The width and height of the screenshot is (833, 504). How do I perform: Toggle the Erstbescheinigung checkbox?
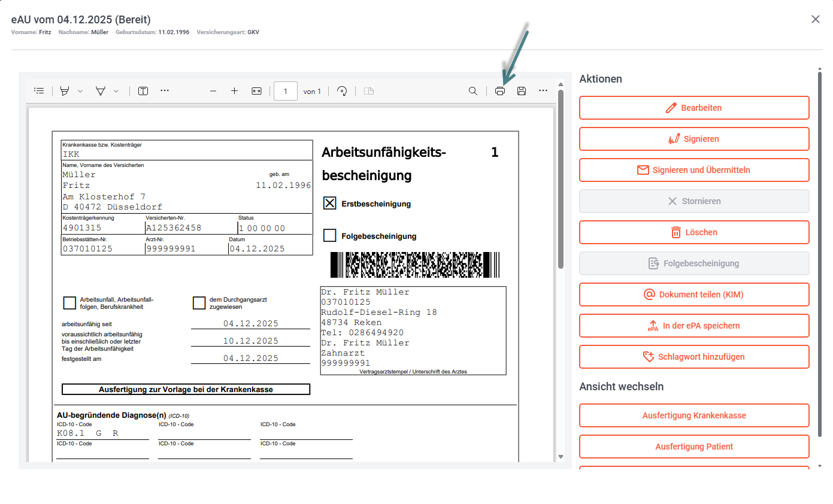point(329,203)
